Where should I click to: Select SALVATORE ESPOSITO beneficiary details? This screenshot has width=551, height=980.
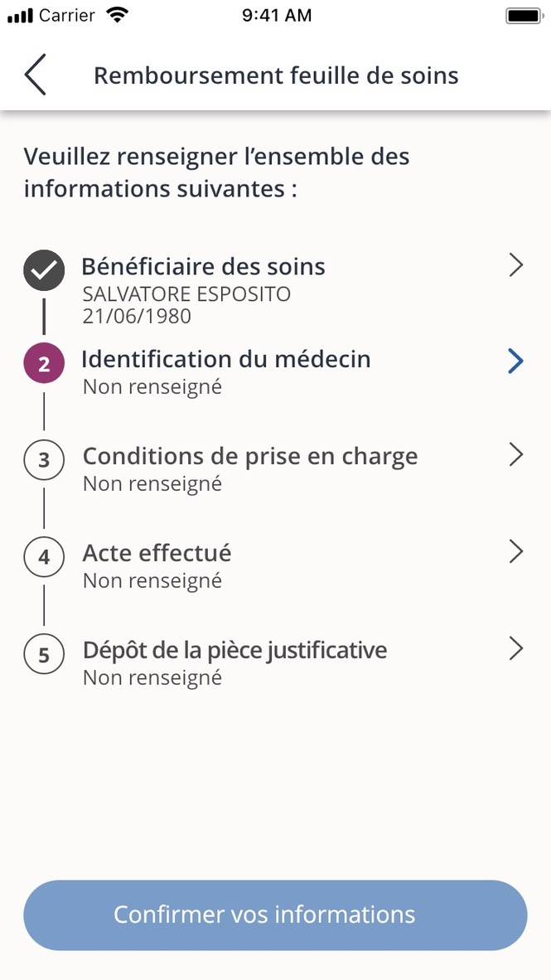(186, 294)
